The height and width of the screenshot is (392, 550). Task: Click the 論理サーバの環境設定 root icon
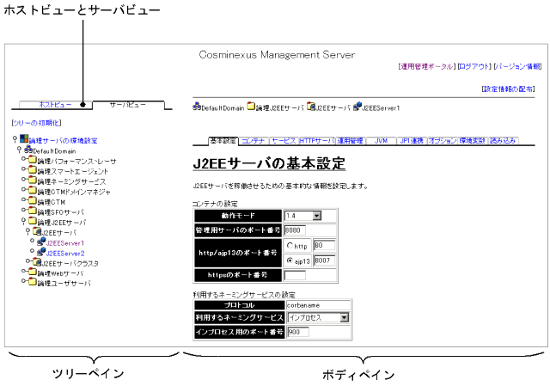pos(24,138)
